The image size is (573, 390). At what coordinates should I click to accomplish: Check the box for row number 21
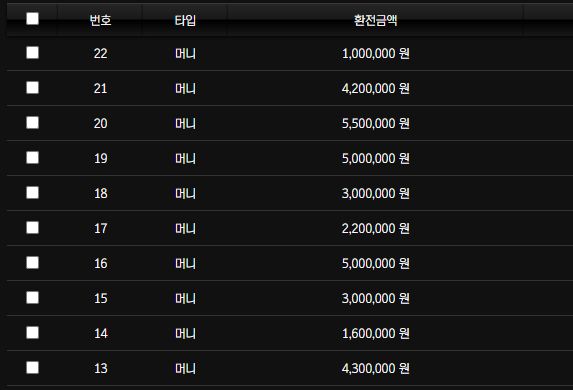pyautogui.click(x=33, y=88)
